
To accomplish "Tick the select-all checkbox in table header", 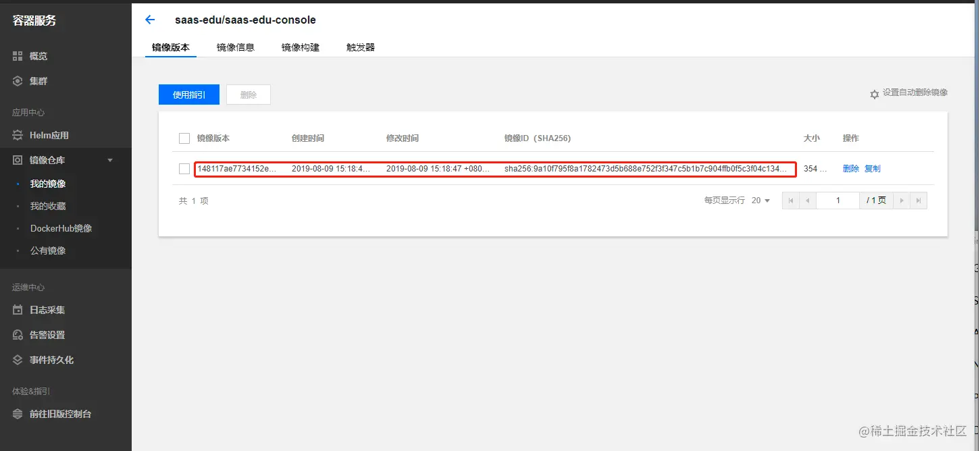I will click(184, 138).
